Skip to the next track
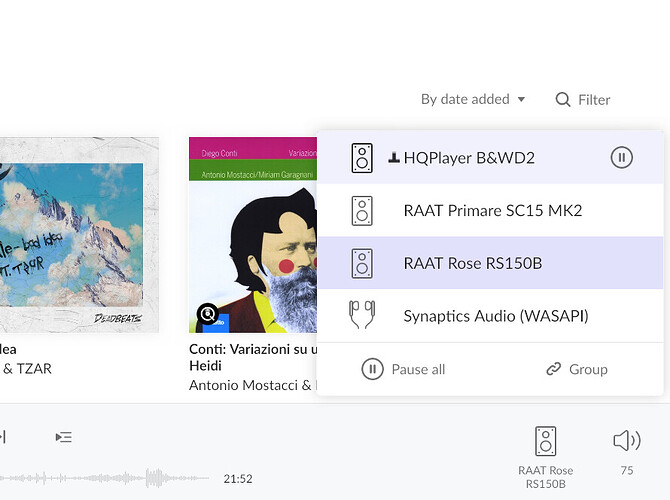The width and height of the screenshot is (670, 500). pos(3,437)
